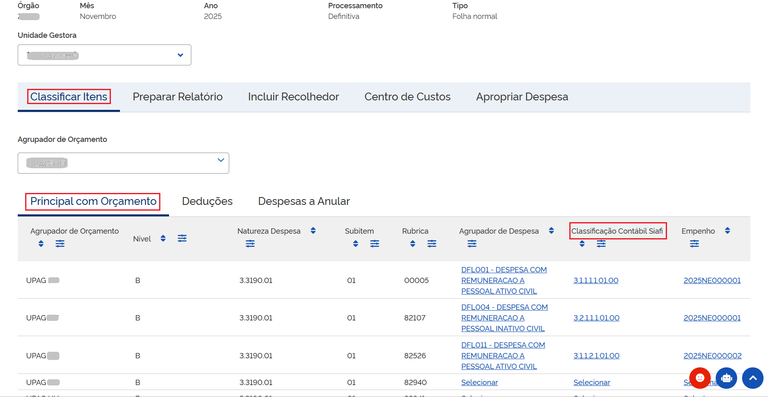Expand the Agrupador de Orçamento dropdown
The image size is (768, 397).
point(123,163)
